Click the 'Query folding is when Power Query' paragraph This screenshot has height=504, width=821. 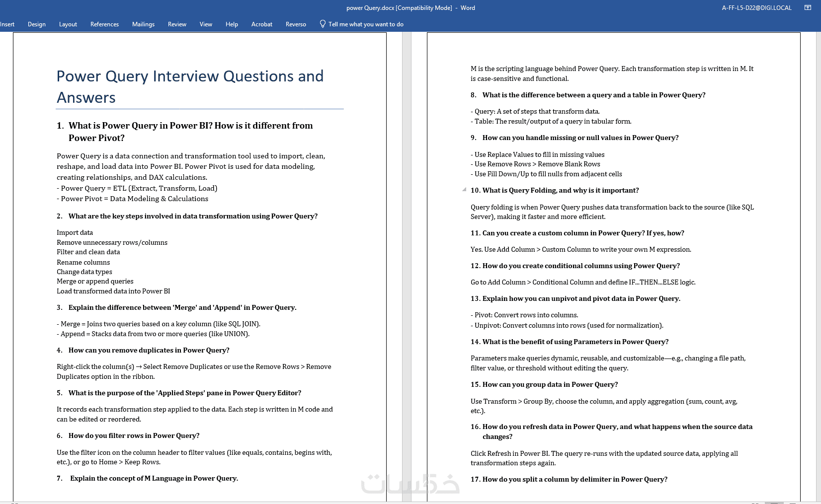[x=612, y=212]
